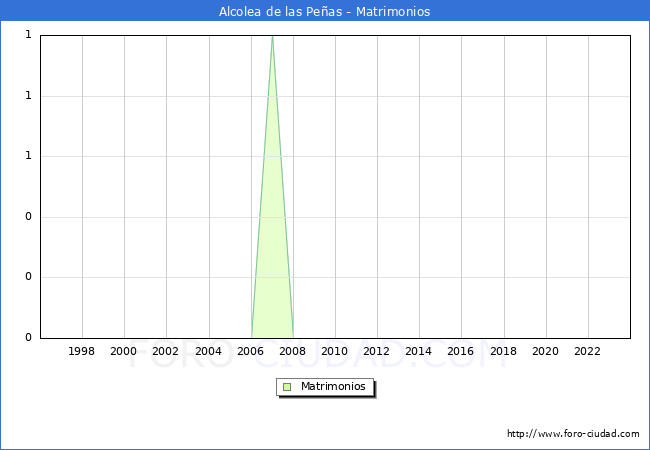The image size is (650, 450).
Task: Click the 2002 year label
Action: (x=166, y=352)
